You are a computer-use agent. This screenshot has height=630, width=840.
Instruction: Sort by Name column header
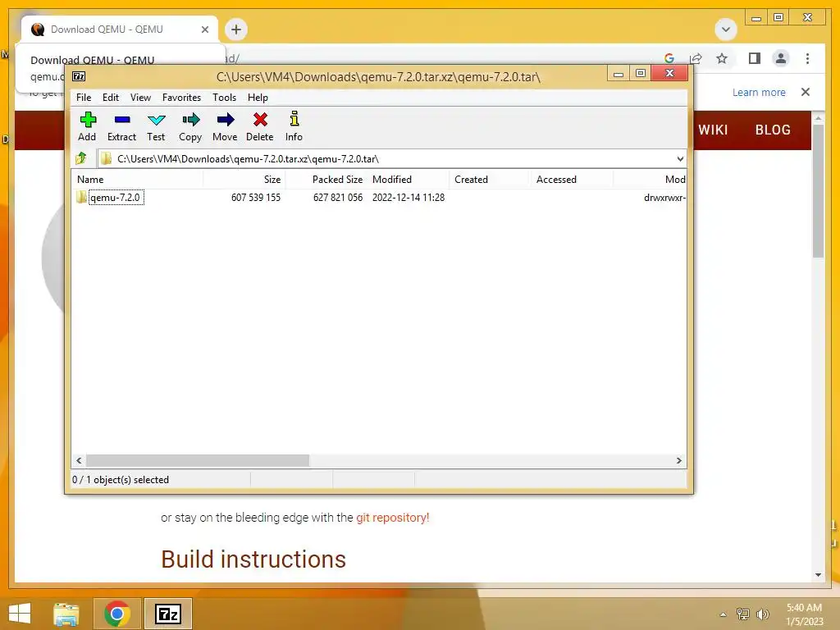pyautogui.click(x=137, y=180)
